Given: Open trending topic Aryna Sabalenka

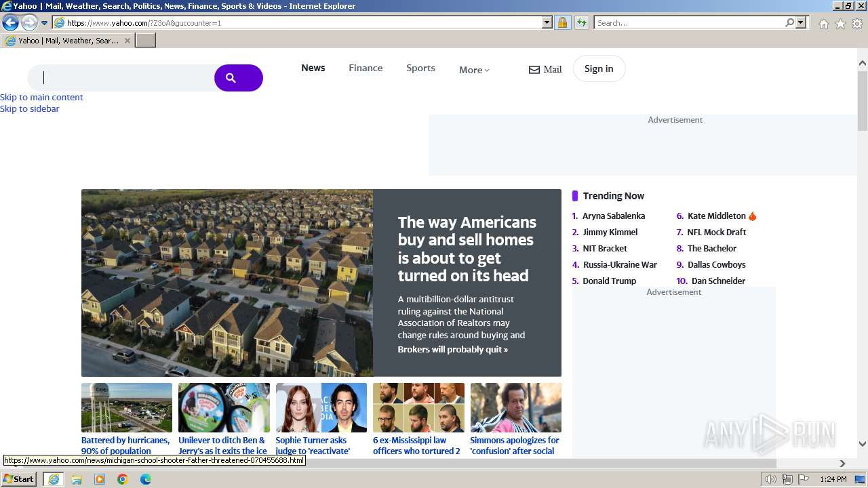Looking at the screenshot, I should [x=614, y=216].
